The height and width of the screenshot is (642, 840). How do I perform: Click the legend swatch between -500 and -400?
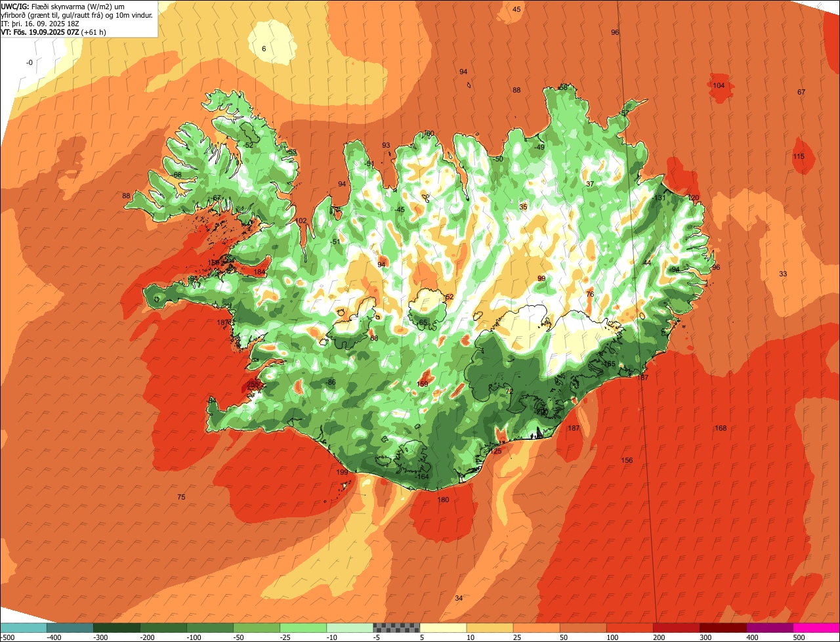click(24, 628)
